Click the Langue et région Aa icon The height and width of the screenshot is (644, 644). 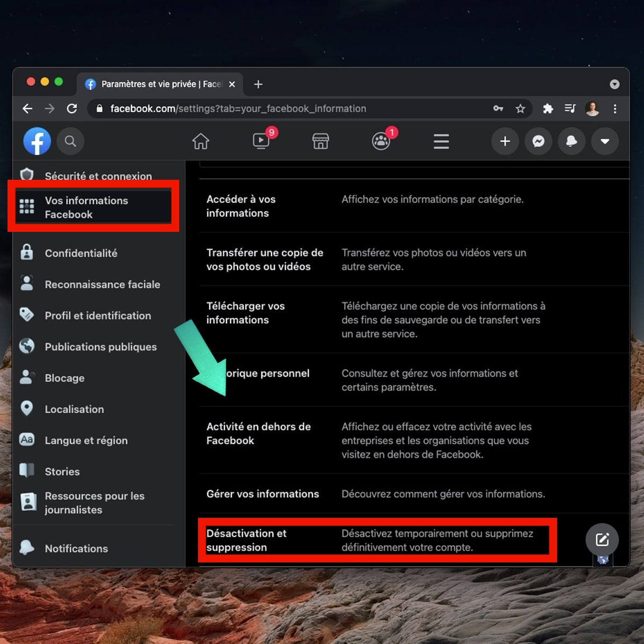[x=27, y=439]
